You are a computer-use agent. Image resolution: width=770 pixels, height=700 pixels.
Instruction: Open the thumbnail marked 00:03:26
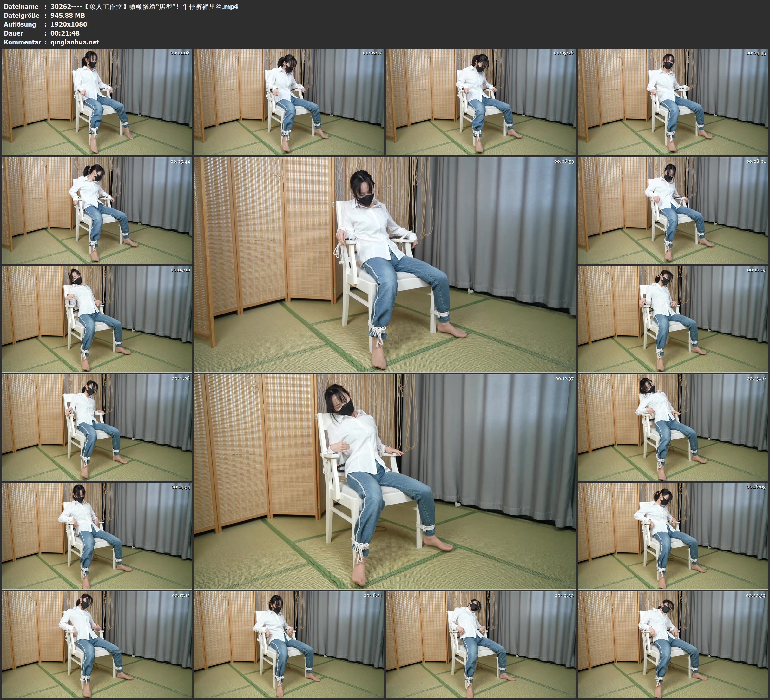coord(481,102)
